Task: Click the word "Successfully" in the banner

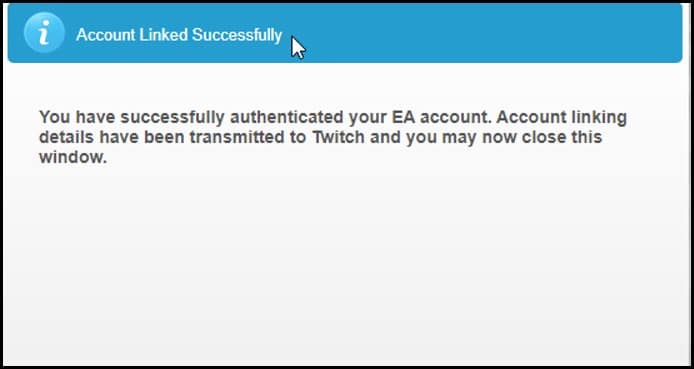Action: 237,35
